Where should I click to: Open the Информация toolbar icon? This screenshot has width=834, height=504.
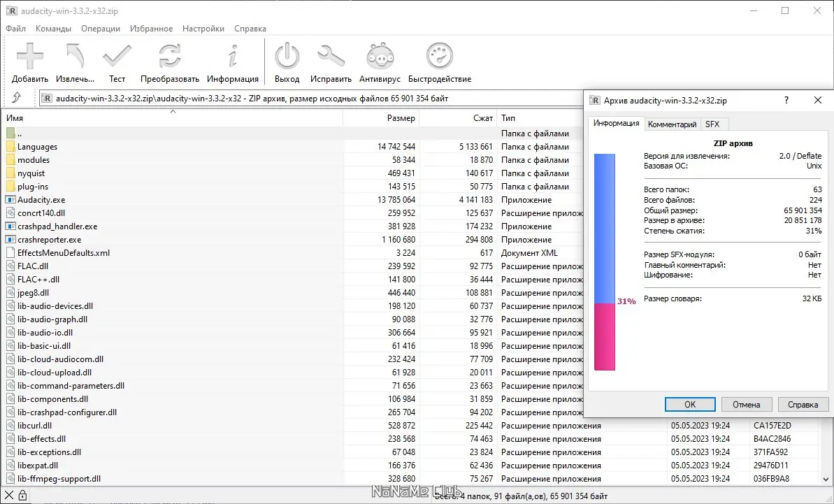(232, 56)
